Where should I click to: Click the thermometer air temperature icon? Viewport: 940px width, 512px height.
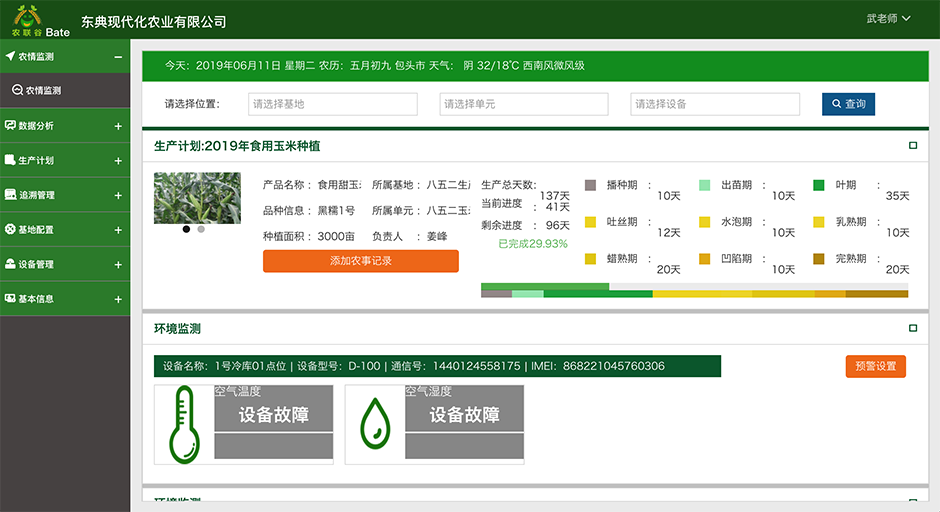click(x=184, y=424)
